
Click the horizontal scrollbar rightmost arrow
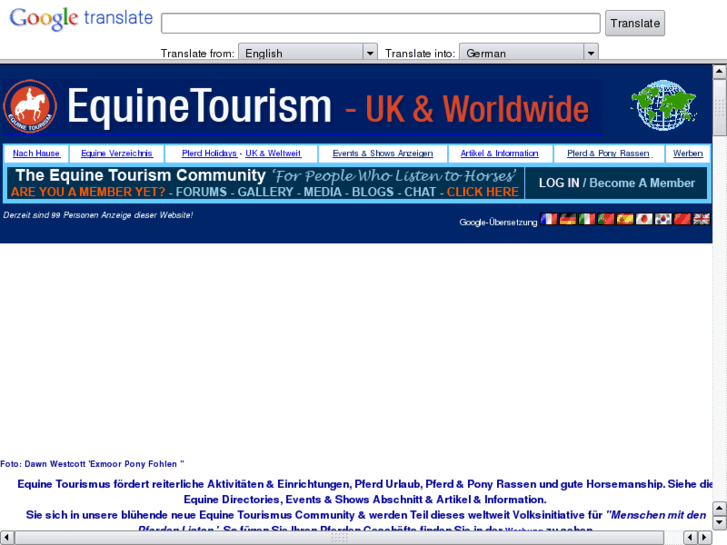pyautogui.click(x=705, y=538)
